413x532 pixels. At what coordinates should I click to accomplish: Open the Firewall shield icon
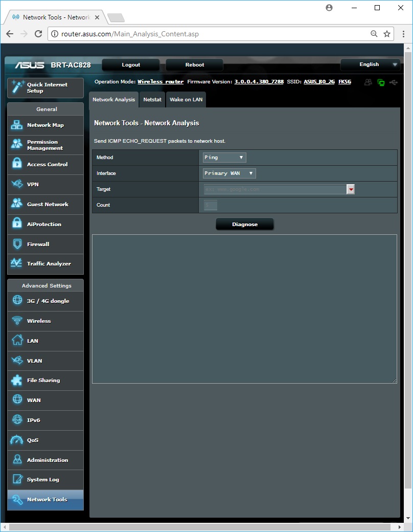pyautogui.click(x=17, y=244)
